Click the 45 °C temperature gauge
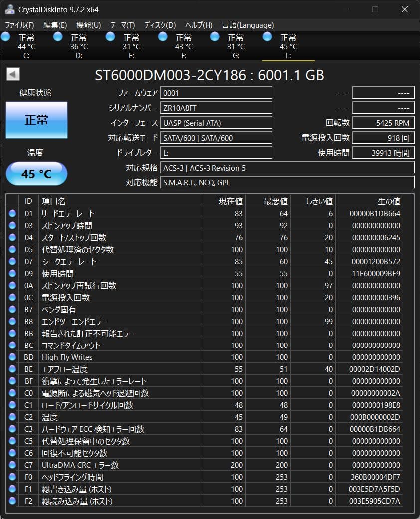 (x=36, y=173)
